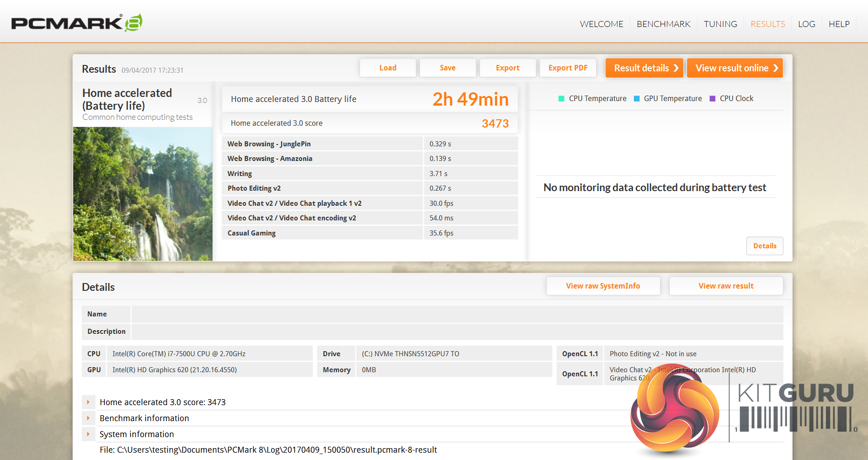Click the GPU Temperature legend swatch
The height and width of the screenshot is (460, 868).
(637, 99)
